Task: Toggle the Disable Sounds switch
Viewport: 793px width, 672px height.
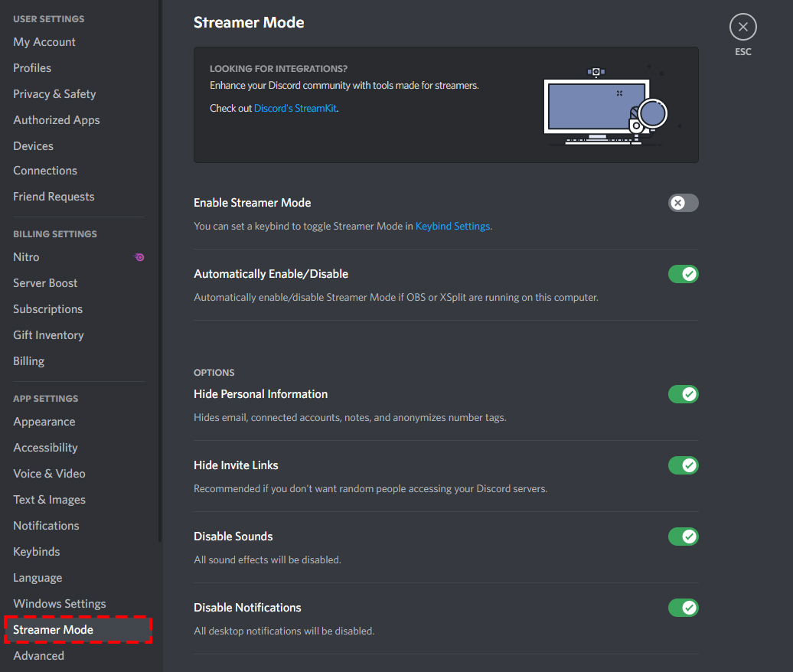Action: coord(683,537)
